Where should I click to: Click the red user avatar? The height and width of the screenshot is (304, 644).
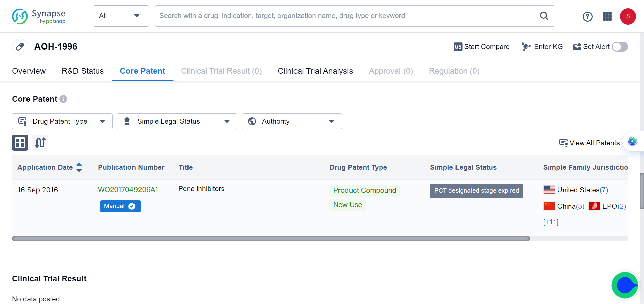click(x=628, y=16)
